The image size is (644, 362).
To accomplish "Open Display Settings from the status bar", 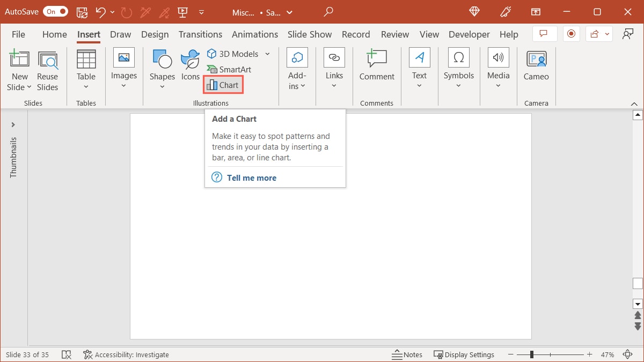I will coord(465,354).
